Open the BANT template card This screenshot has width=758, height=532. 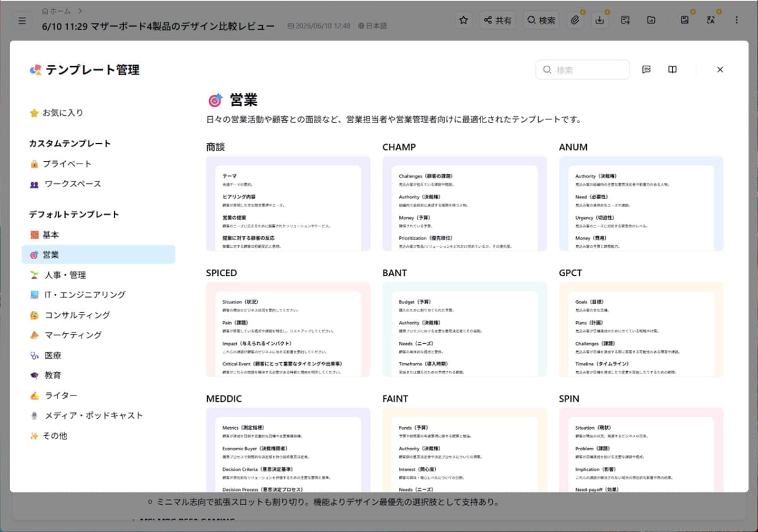pyautogui.click(x=464, y=329)
